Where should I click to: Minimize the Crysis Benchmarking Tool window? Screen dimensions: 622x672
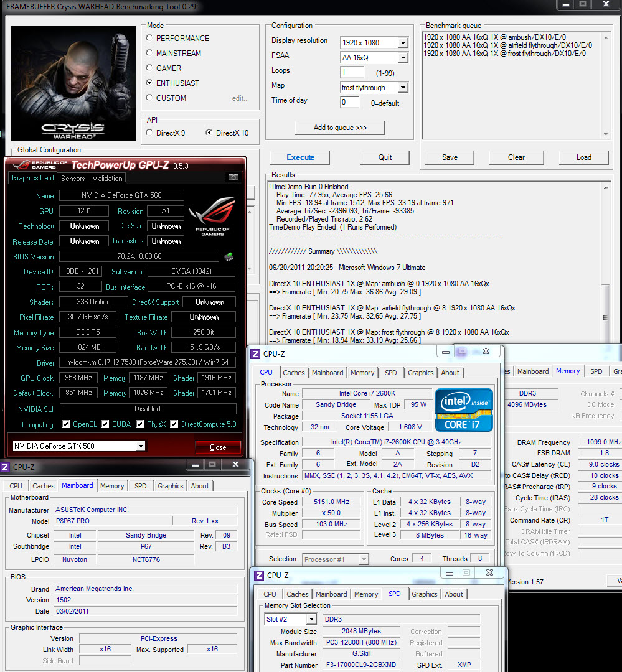(566, 4)
